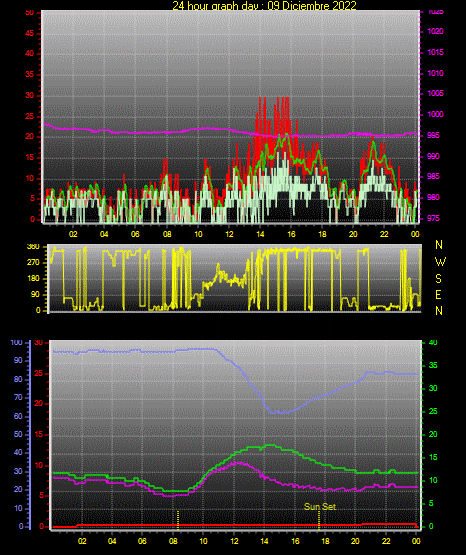Click the 995 pressure axis label

tap(433, 135)
